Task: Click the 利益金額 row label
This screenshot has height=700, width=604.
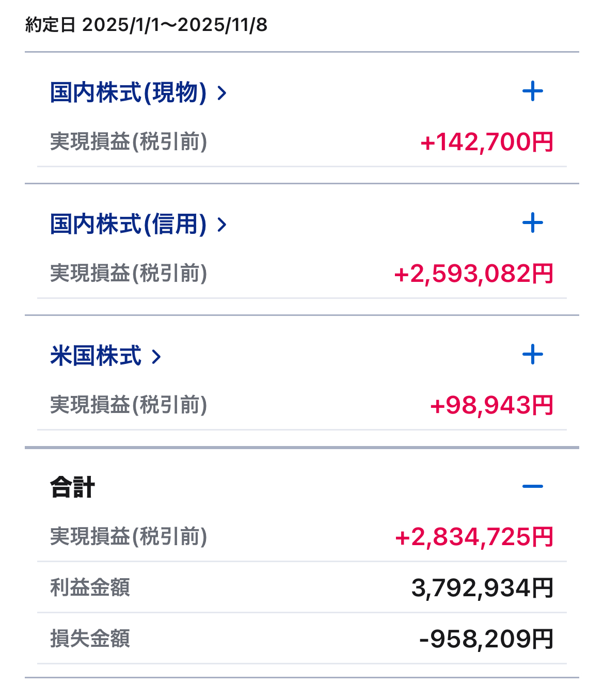Action: (90, 588)
